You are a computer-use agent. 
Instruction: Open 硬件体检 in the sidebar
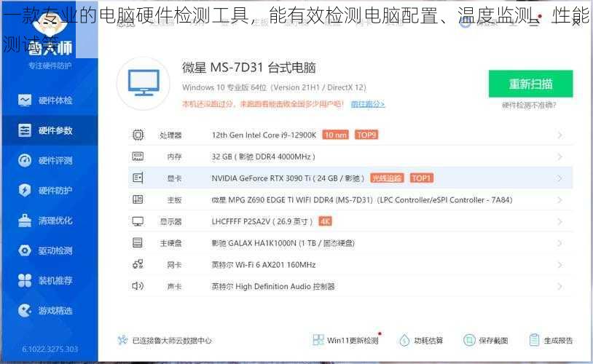point(49,100)
